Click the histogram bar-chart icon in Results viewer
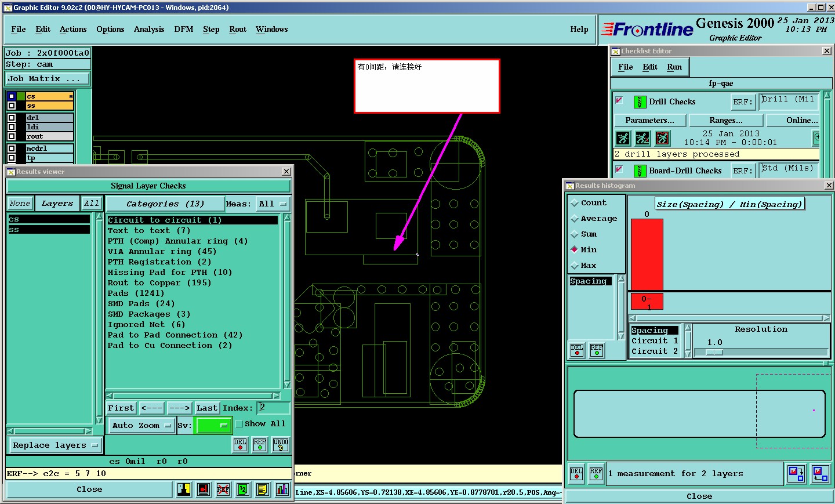The image size is (835, 504). click(x=282, y=490)
